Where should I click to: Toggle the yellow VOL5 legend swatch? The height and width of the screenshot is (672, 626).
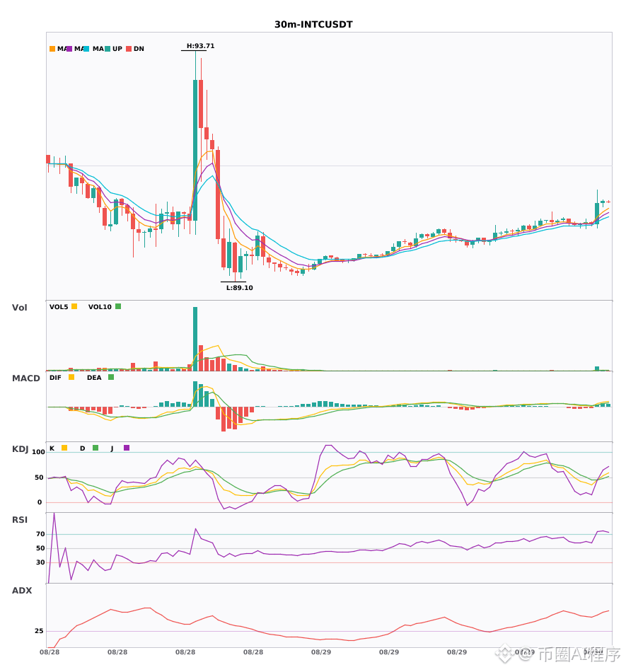click(74, 306)
